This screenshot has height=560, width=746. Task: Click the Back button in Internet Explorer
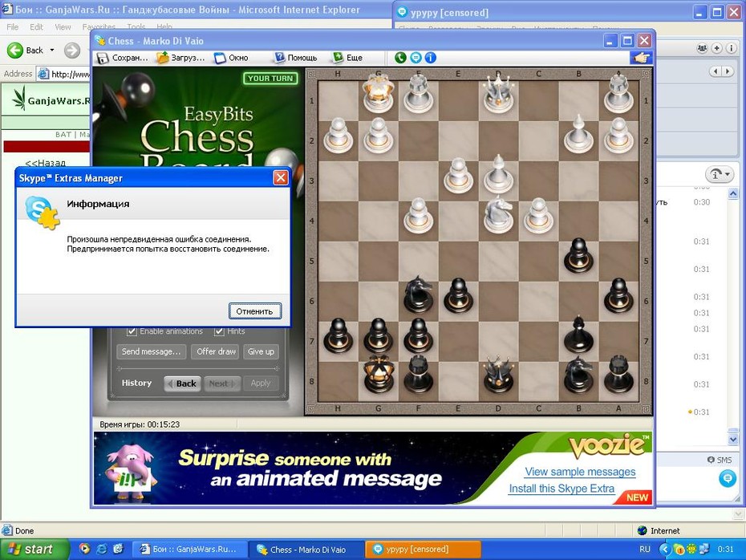(26, 50)
